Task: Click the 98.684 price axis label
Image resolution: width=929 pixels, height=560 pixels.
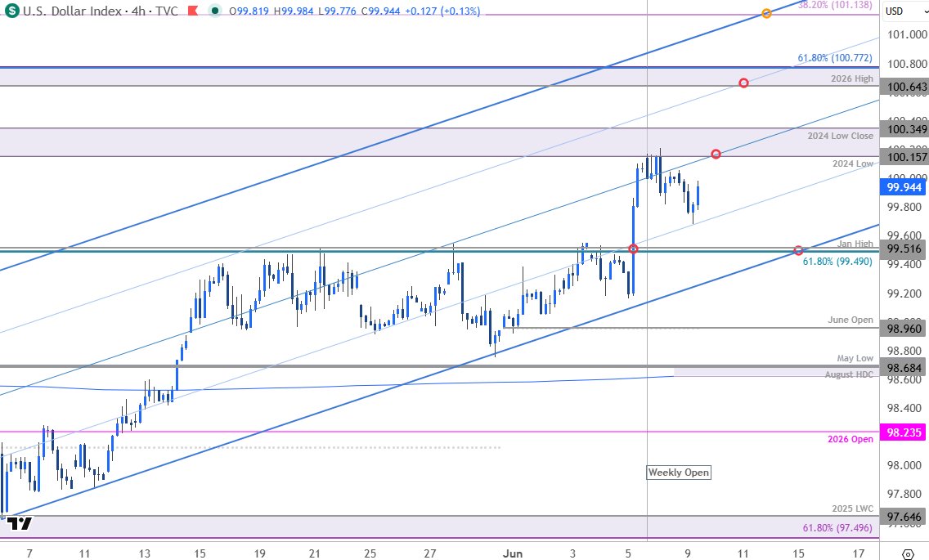Action: tap(904, 368)
